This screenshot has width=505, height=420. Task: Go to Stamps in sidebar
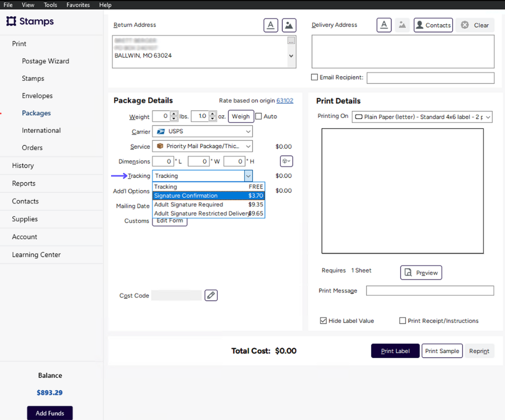pyautogui.click(x=33, y=79)
